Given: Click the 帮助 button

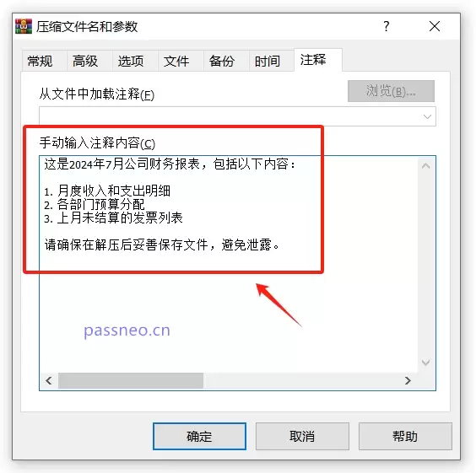Looking at the screenshot, I should click(x=405, y=436).
